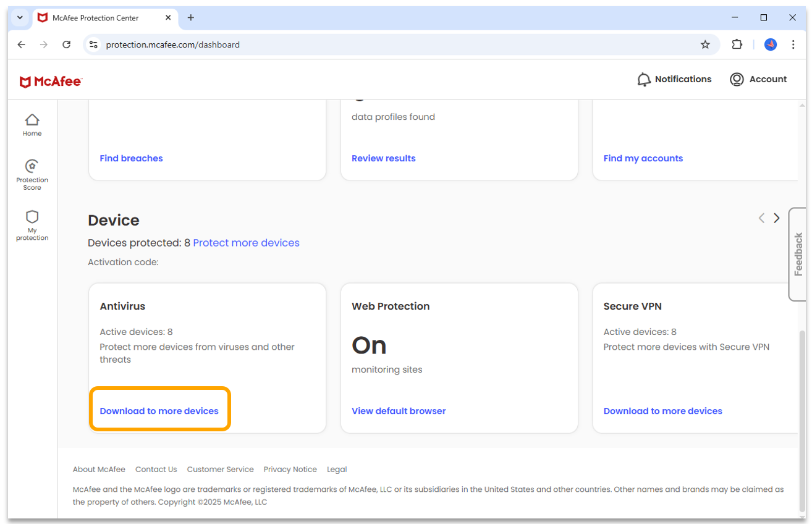Open Protection Score in sidebar
This screenshot has height=524, width=812.
click(x=32, y=174)
